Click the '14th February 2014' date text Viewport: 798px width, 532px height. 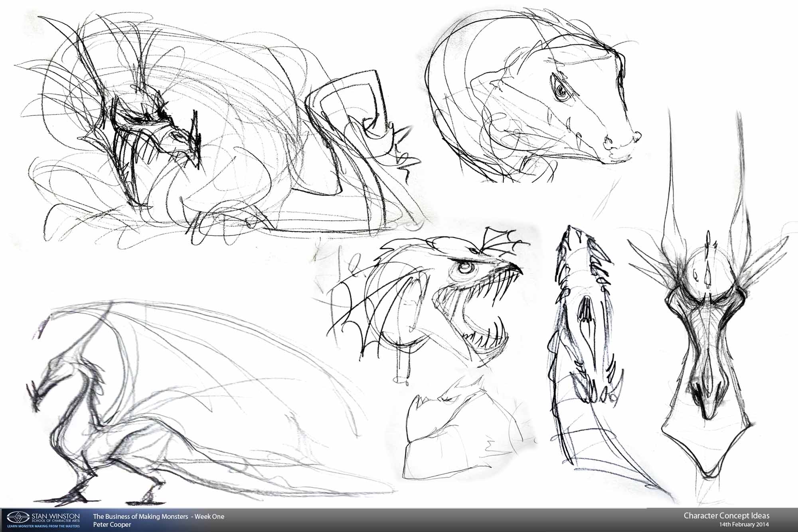(x=744, y=525)
